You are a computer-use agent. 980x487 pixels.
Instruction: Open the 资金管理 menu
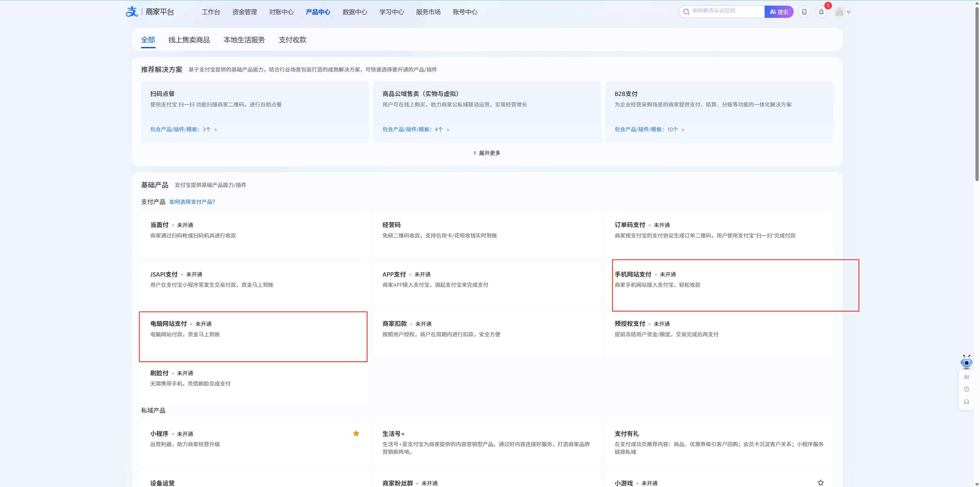245,12
